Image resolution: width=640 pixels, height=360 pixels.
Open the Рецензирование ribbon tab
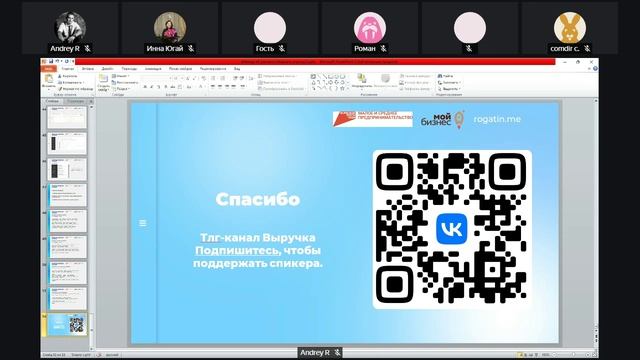(x=213, y=69)
